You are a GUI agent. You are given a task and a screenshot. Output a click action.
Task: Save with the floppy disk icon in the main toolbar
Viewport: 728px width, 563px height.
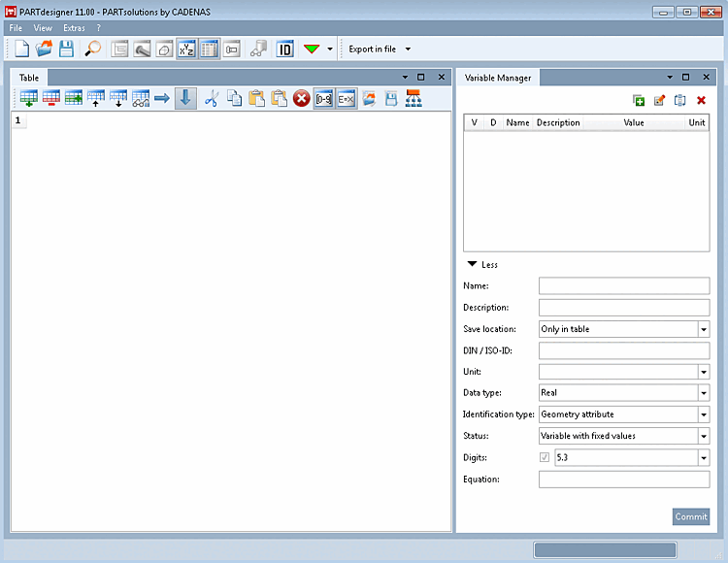point(66,49)
